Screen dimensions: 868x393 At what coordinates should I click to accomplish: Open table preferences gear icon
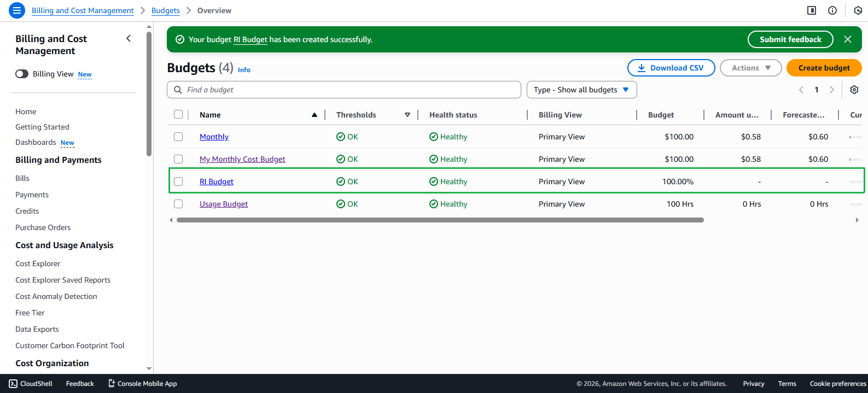click(854, 90)
